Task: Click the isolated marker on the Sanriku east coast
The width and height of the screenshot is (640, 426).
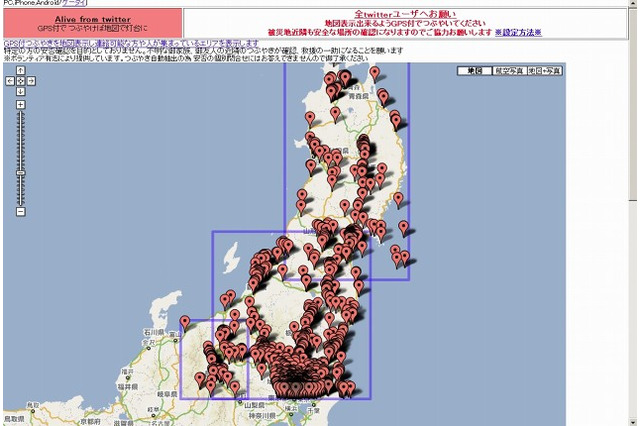Action: (x=398, y=200)
